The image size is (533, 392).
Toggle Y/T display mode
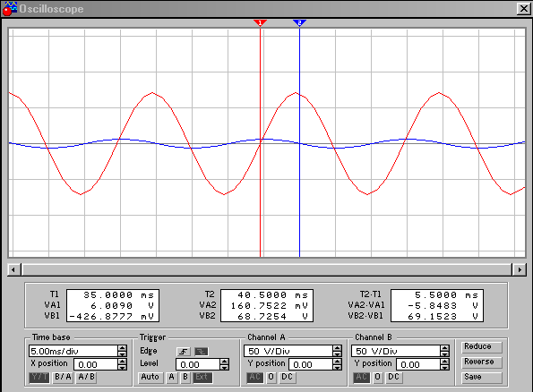point(39,377)
